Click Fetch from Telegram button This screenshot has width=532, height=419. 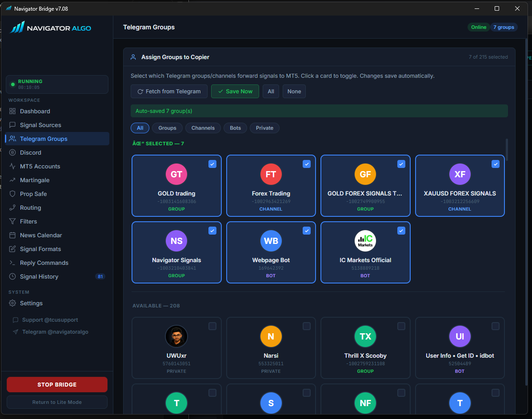[169, 91]
